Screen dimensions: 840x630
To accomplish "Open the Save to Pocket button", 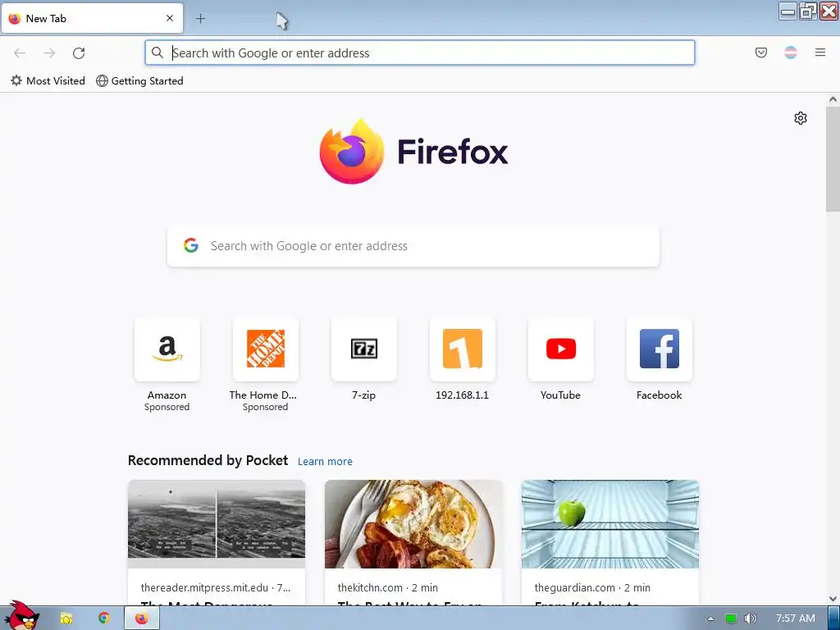I will point(760,52).
